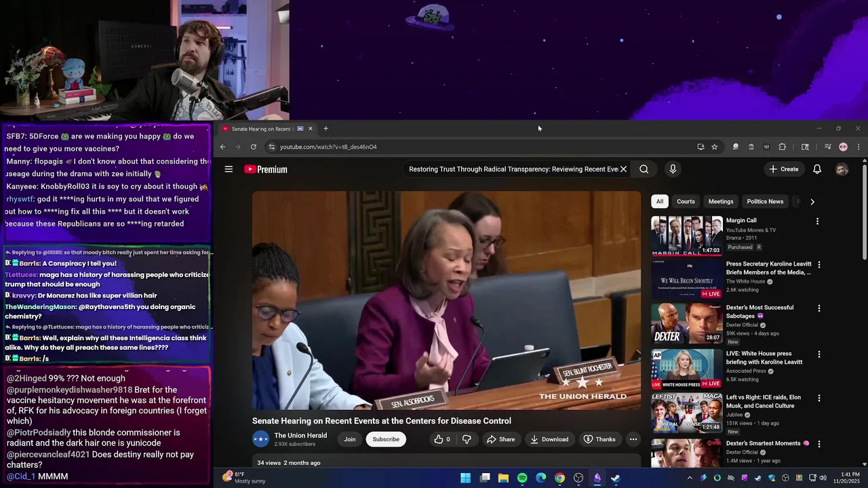Open Windows Start menu
This screenshot has height=488, width=868.
coord(466,478)
